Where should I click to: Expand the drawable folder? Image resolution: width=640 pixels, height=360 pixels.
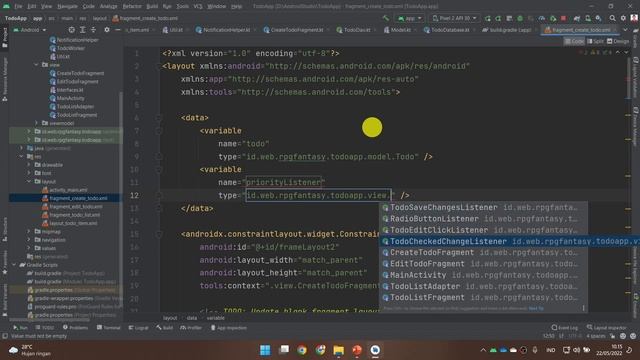(x=29, y=165)
